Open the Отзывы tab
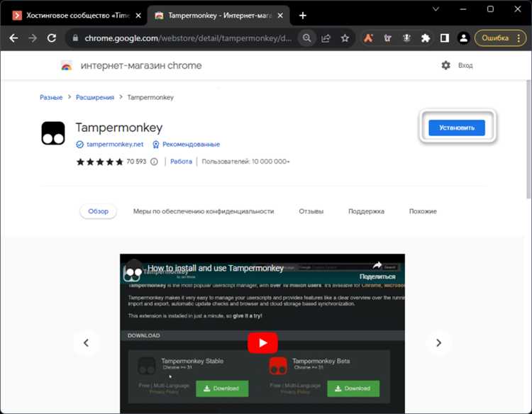This screenshot has height=414, width=532. click(x=311, y=211)
